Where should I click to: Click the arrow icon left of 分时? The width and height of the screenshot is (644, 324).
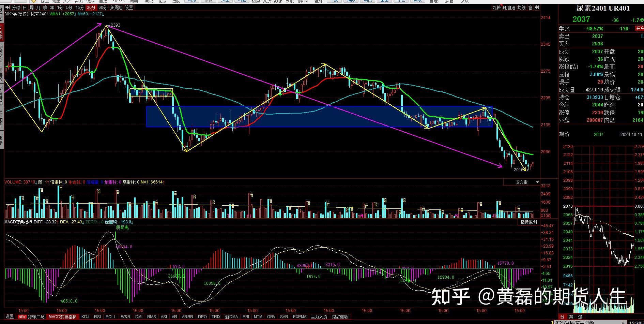[x=7, y=7]
